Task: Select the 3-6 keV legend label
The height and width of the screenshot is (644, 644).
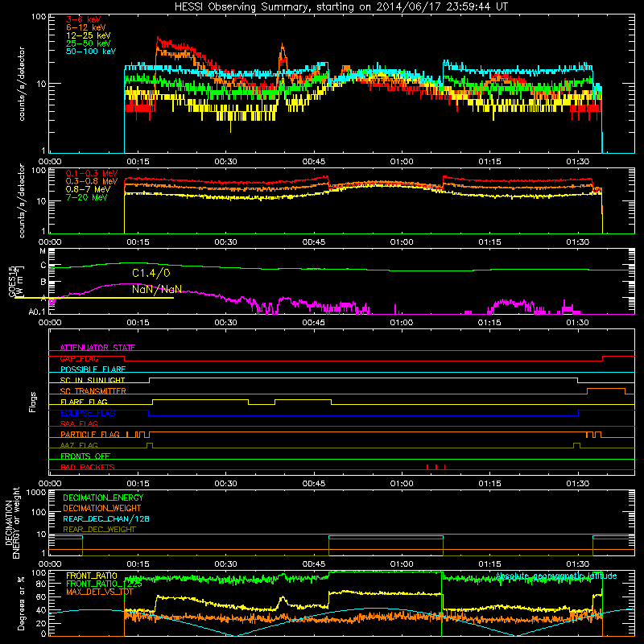Action: coord(83,19)
